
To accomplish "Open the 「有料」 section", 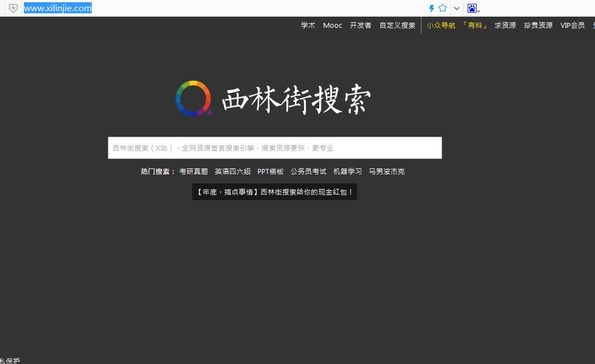I will [474, 25].
